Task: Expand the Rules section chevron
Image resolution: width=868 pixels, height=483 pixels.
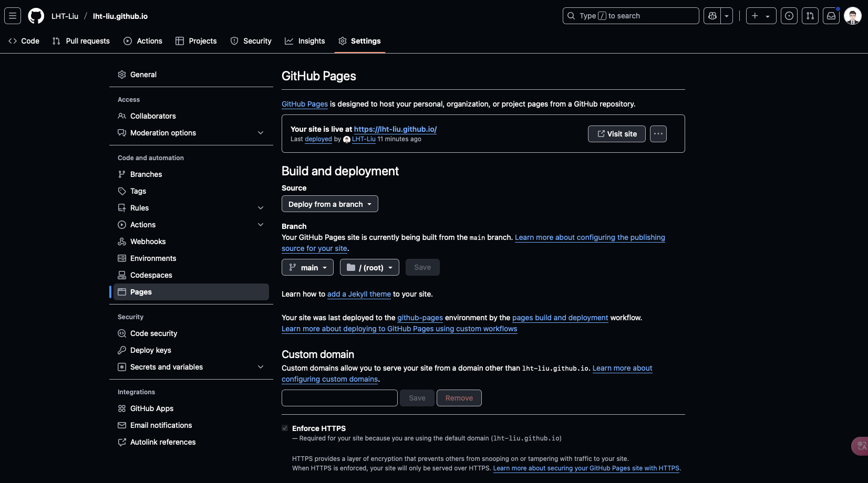Action: (x=261, y=208)
